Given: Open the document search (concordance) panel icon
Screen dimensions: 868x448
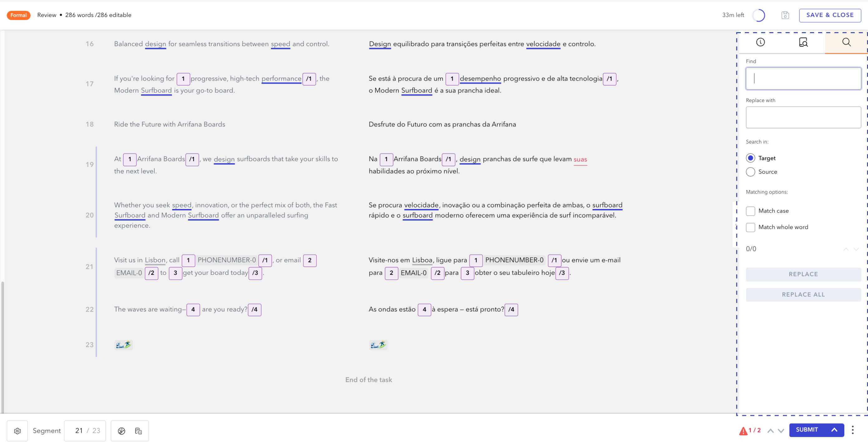Looking at the screenshot, I should (803, 42).
